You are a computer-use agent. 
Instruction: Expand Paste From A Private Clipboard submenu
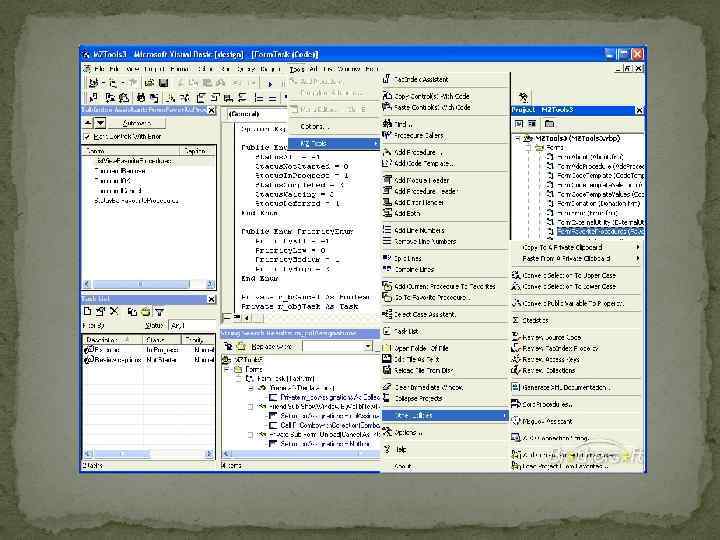(x=638, y=259)
